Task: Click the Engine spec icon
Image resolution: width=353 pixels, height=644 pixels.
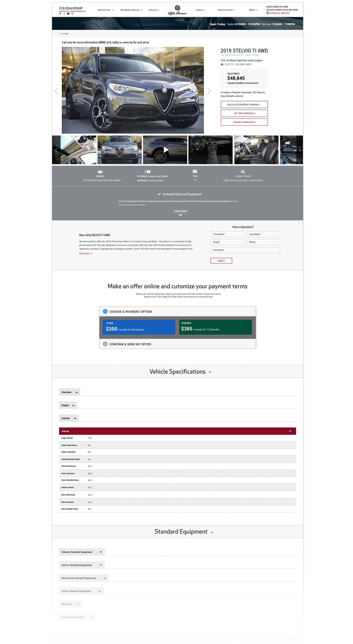Action: click(x=100, y=172)
